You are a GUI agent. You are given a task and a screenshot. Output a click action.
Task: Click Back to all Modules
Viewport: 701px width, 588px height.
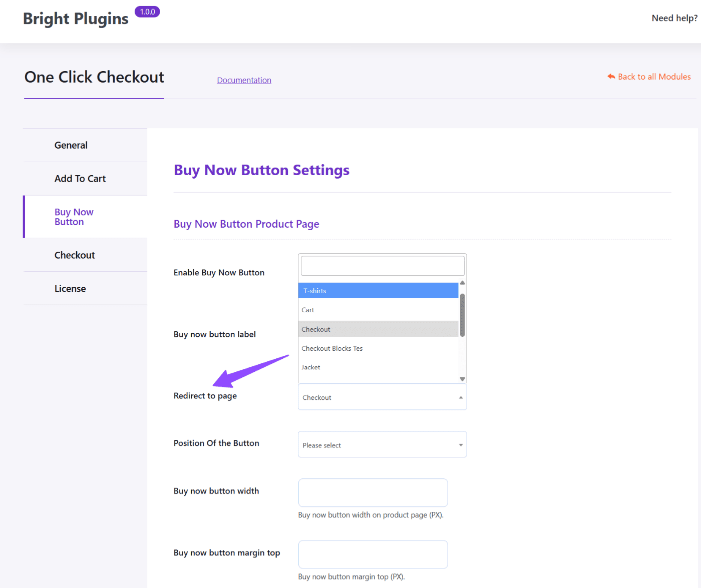point(654,76)
